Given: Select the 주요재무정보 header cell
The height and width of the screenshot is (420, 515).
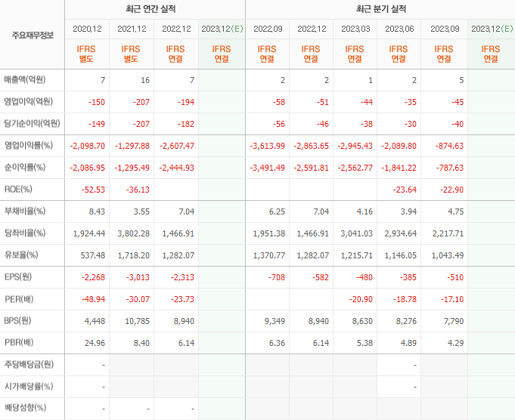Looking at the screenshot, I should pyautogui.click(x=33, y=35).
